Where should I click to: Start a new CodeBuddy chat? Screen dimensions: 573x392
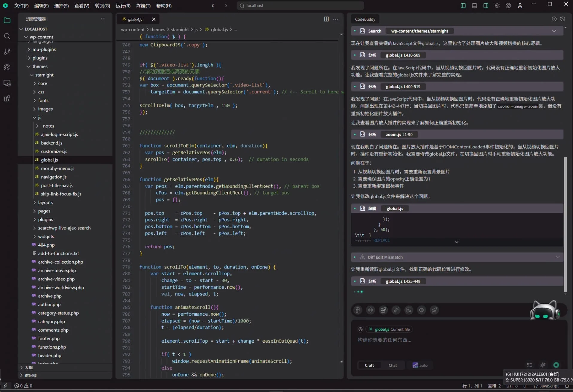point(554,19)
